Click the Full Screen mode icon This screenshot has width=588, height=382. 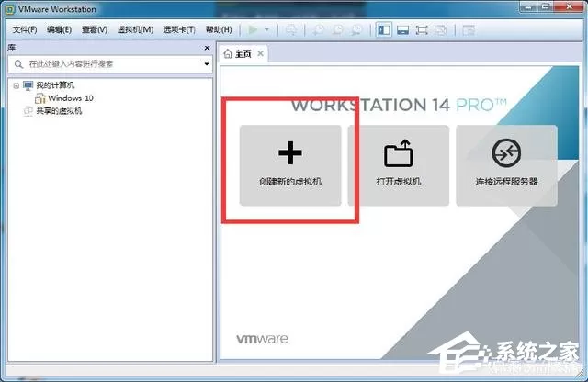tap(422, 30)
